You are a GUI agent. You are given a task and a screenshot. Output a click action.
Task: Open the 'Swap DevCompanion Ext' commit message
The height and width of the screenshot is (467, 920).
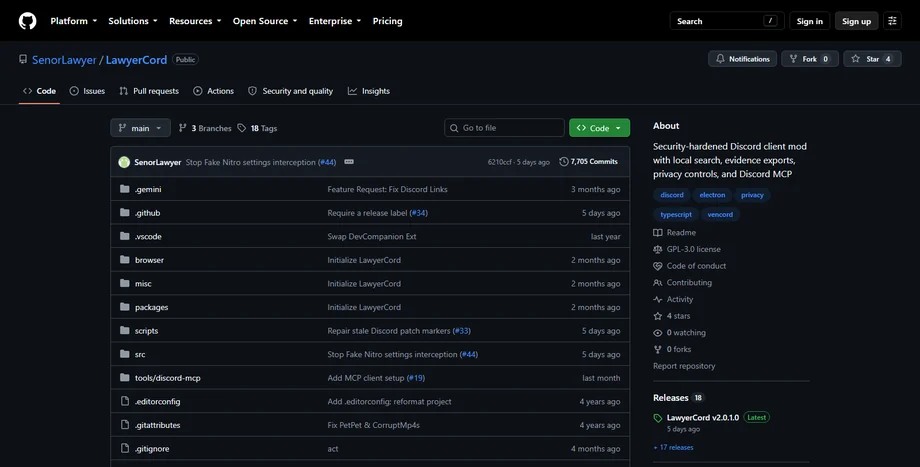pyautogui.click(x=371, y=236)
